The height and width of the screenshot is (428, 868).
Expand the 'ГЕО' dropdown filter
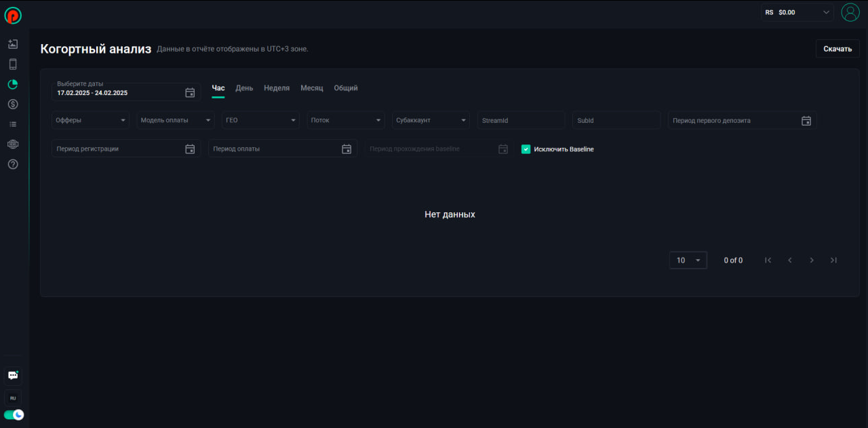[x=260, y=121]
